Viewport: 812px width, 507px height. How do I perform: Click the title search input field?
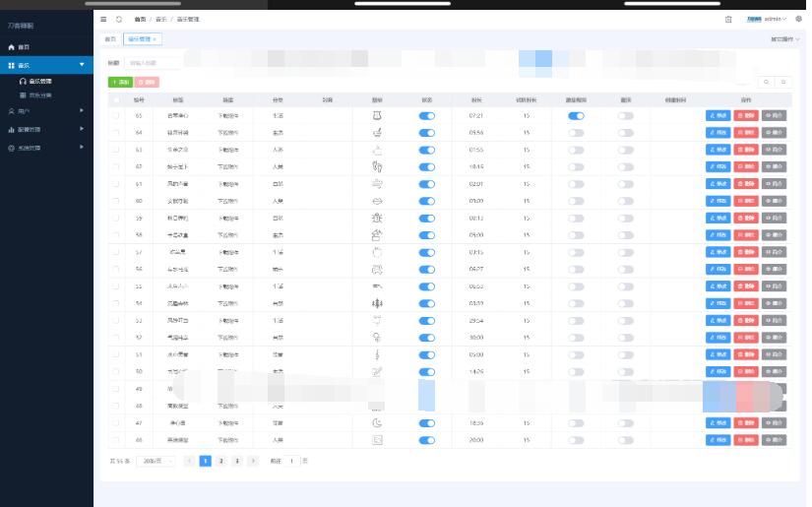tap(153, 63)
